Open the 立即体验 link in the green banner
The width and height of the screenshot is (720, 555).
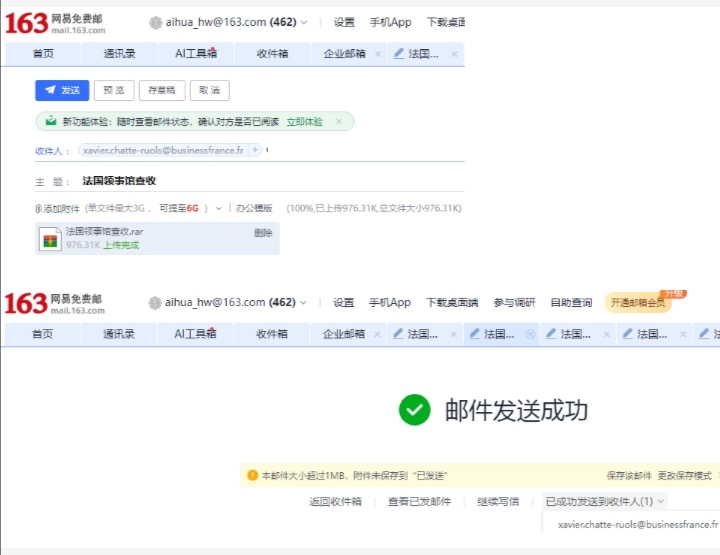click(x=304, y=122)
